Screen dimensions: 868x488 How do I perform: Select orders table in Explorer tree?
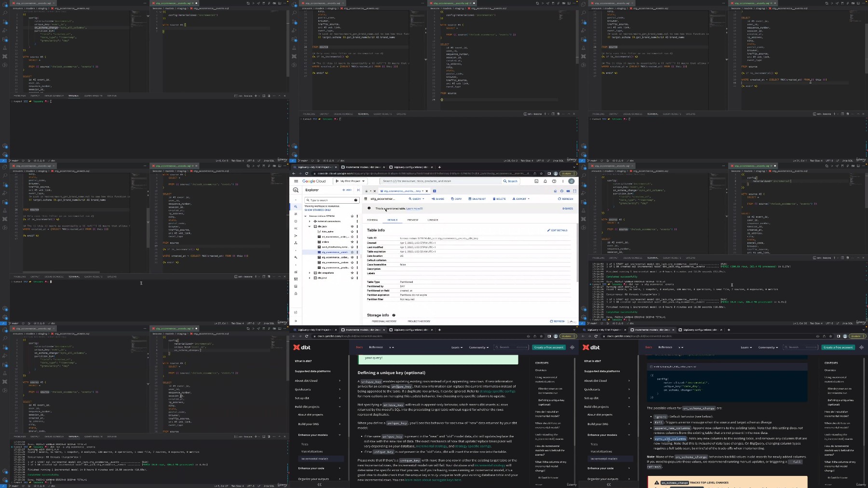325,242
